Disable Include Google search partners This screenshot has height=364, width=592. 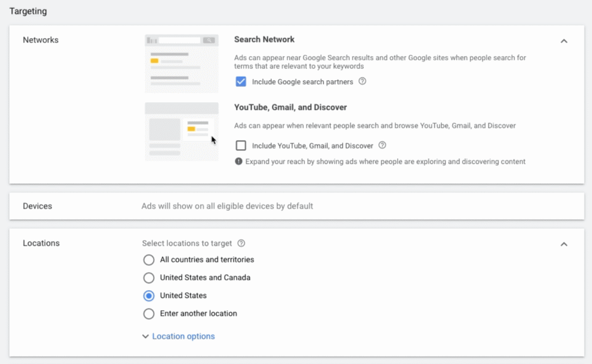coord(240,82)
